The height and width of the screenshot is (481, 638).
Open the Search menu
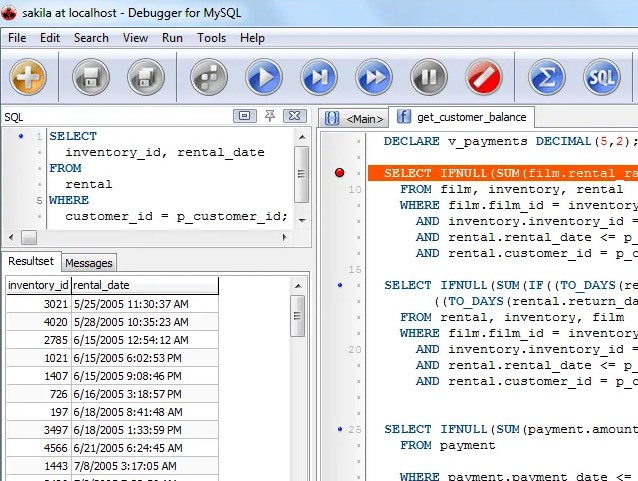pyautogui.click(x=91, y=38)
